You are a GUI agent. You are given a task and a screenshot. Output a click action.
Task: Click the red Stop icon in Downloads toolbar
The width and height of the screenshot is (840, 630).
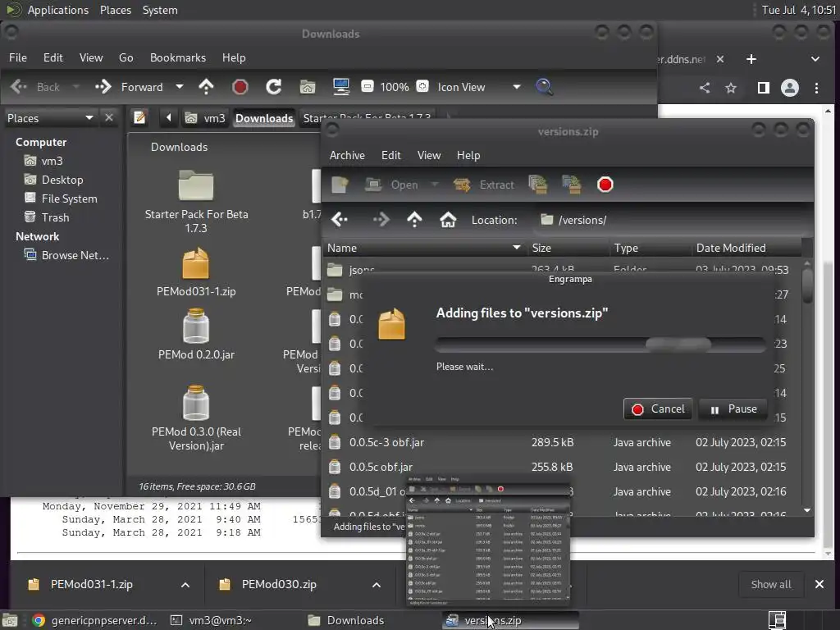pyautogui.click(x=240, y=87)
